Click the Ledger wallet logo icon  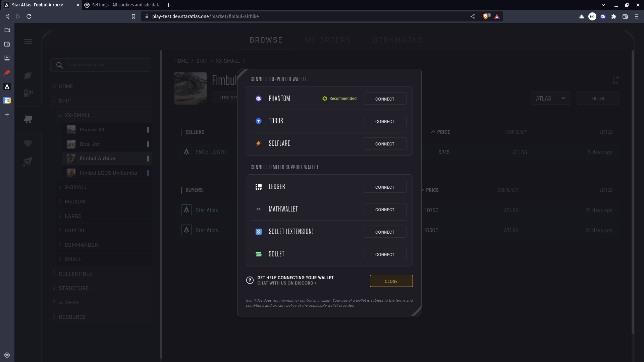click(259, 187)
